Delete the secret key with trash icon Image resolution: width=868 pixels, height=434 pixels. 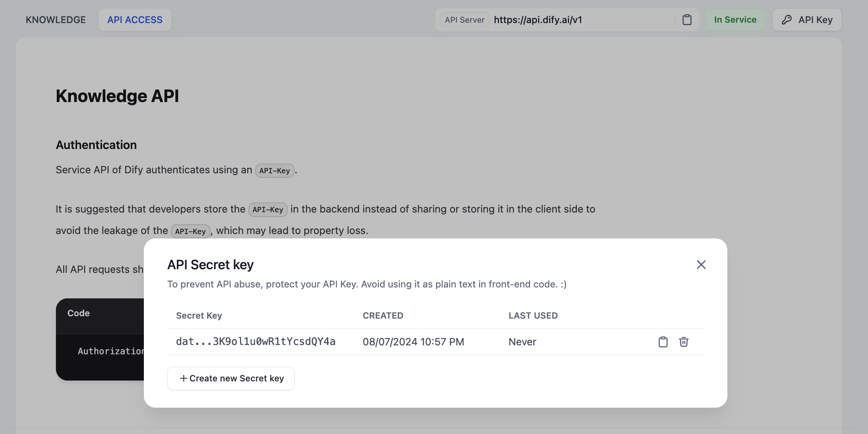tap(684, 342)
